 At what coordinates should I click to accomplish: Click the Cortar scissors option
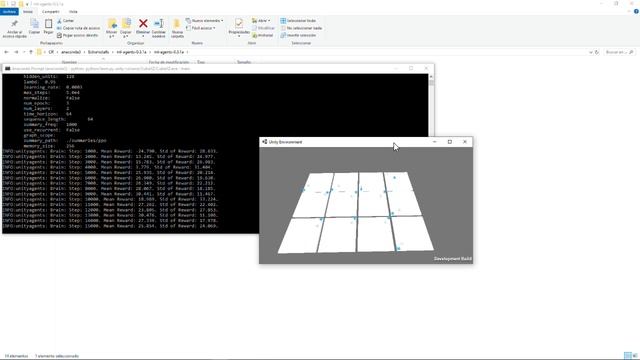(65, 20)
